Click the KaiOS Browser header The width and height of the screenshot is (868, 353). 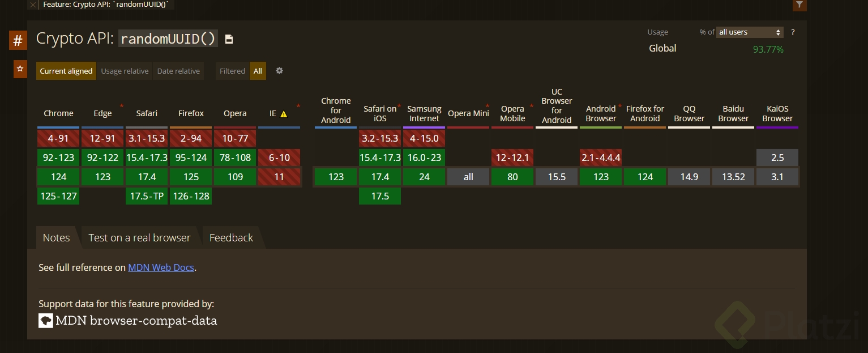[777, 113]
